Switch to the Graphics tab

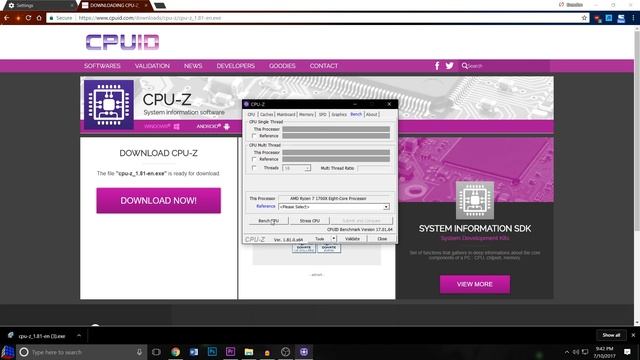pyautogui.click(x=339, y=114)
